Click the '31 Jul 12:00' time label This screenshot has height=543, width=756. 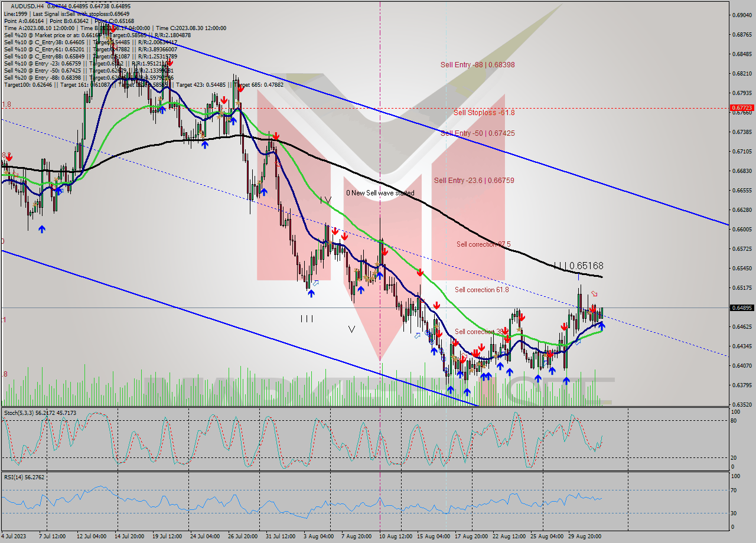(x=280, y=536)
